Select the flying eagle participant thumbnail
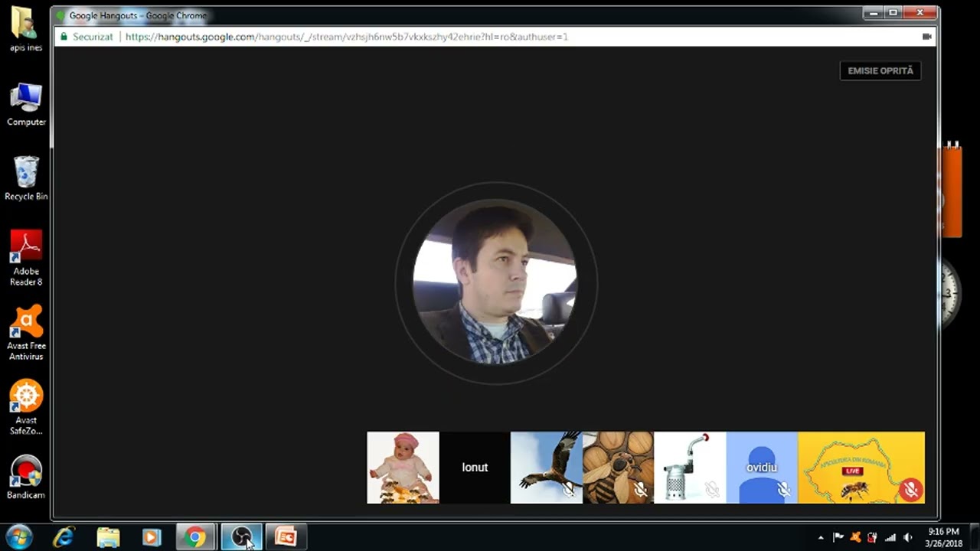980x551 pixels. pos(547,468)
